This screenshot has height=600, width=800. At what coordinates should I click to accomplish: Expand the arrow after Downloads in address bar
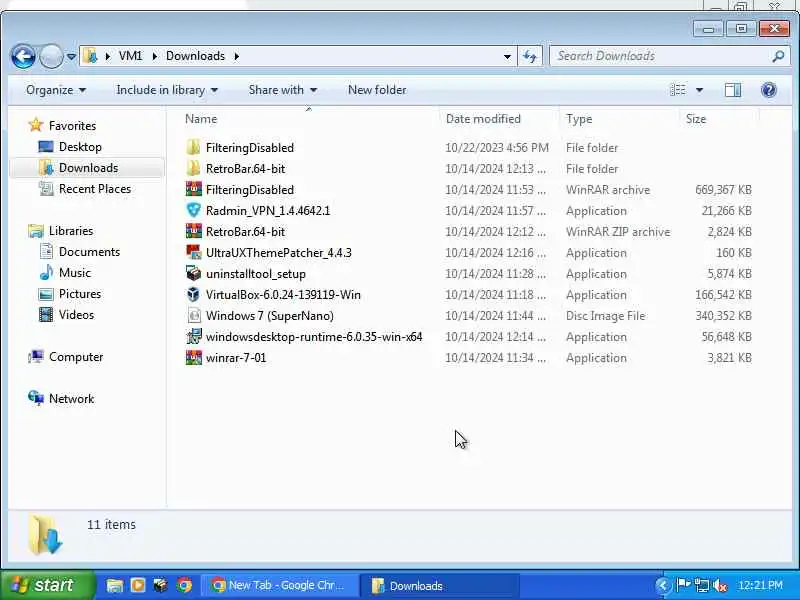237,56
